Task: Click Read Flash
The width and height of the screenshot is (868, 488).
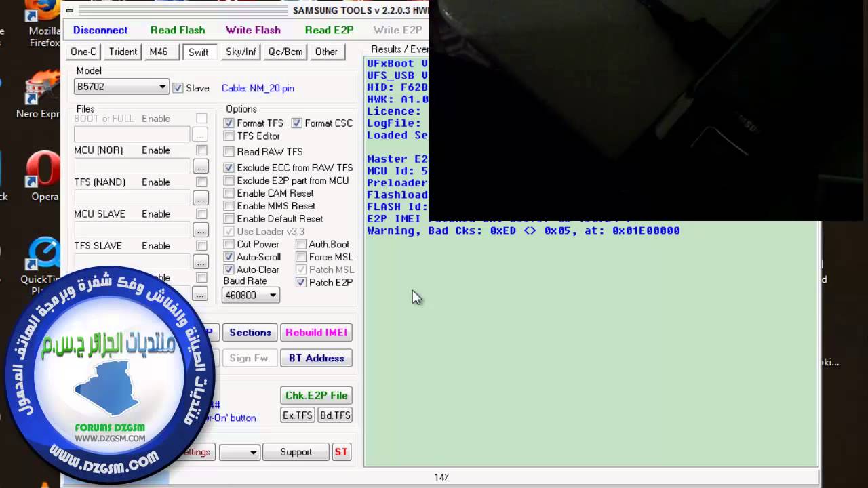Action: coord(178,30)
